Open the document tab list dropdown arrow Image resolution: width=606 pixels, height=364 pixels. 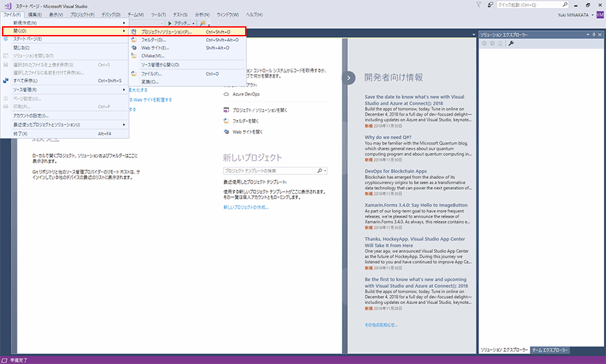[474, 35]
